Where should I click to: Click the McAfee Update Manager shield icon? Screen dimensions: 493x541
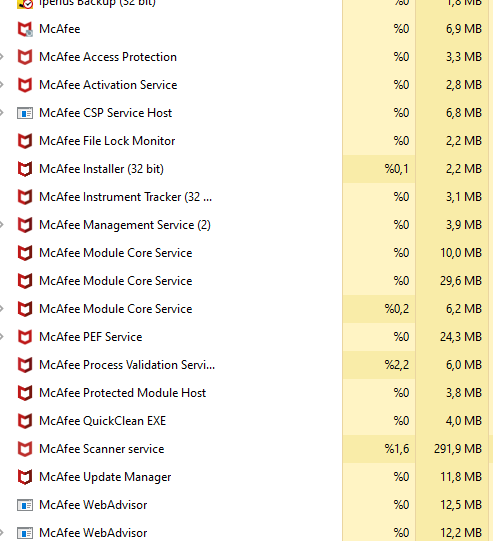tap(25, 477)
